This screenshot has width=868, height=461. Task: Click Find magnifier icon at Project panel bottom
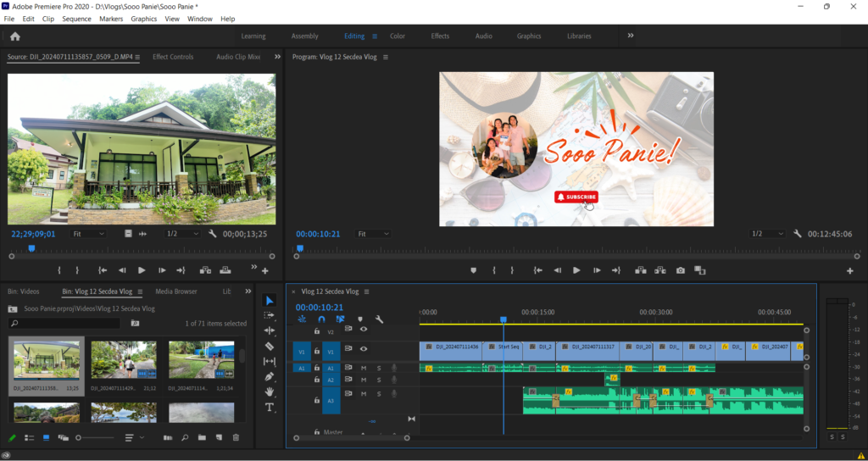click(x=185, y=438)
